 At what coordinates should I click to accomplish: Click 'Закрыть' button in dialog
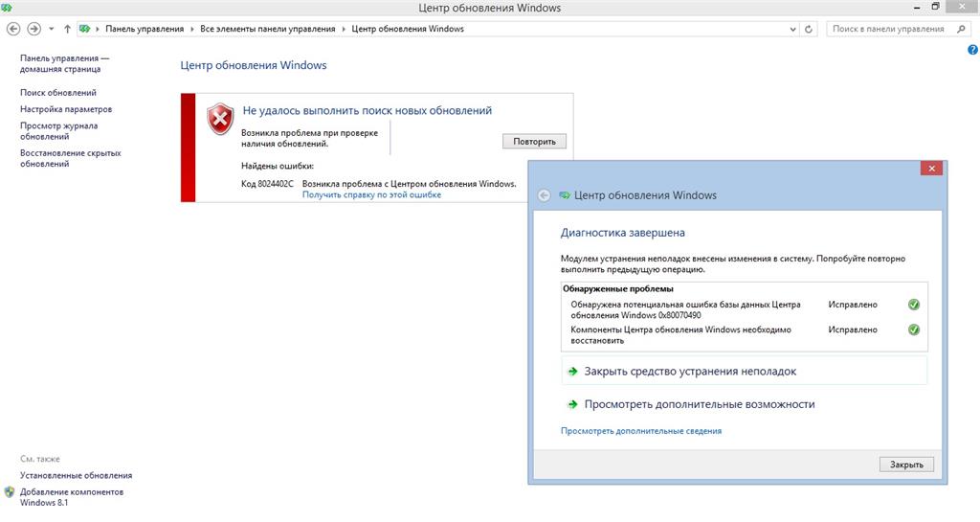pyautogui.click(x=906, y=465)
